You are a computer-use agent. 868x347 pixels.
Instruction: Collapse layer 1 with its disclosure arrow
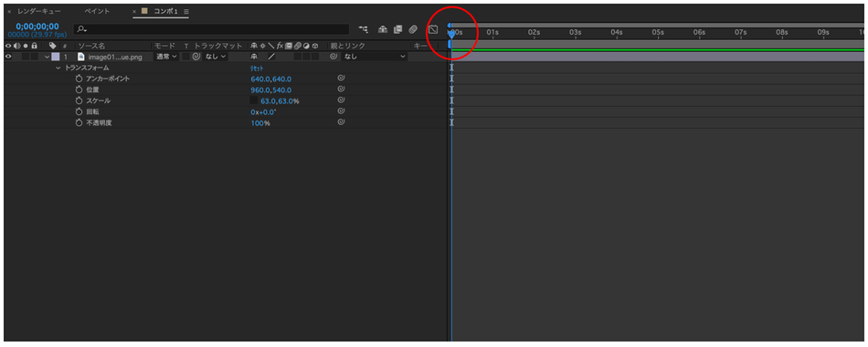point(47,57)
